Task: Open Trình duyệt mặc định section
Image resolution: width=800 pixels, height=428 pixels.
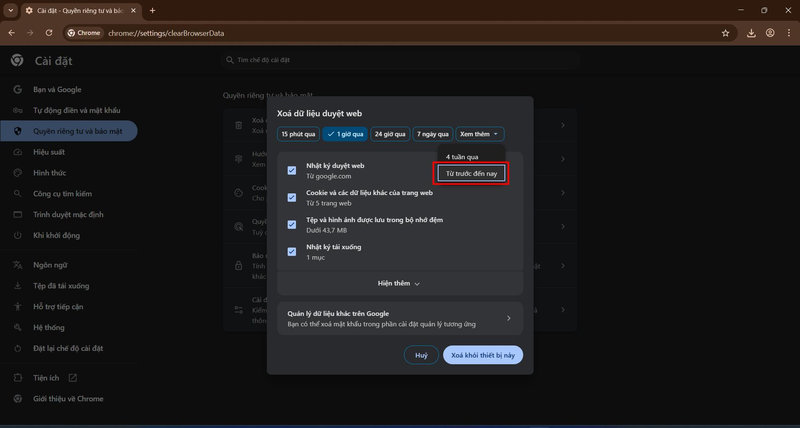Action: pyautogui.click(x=68, y=214)
